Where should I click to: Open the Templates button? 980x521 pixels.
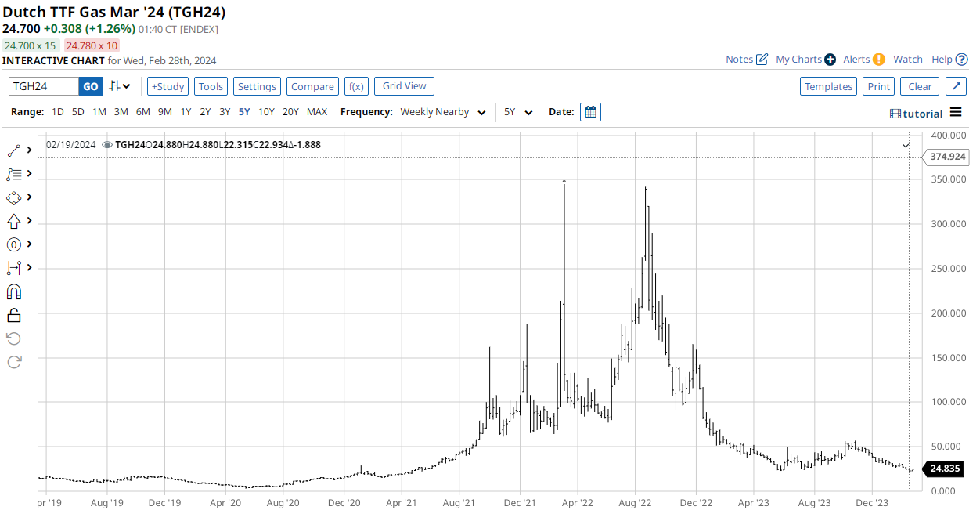pos(829,86)
